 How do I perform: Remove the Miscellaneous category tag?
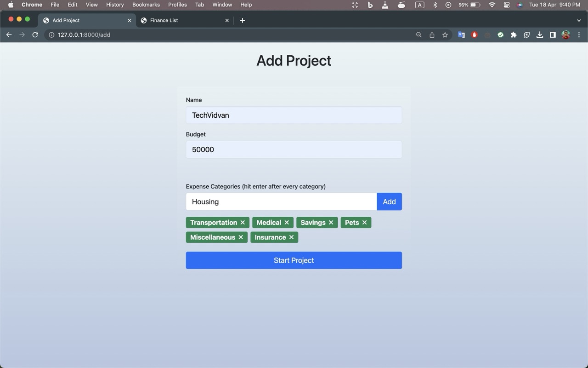click(x=241, y=237)
